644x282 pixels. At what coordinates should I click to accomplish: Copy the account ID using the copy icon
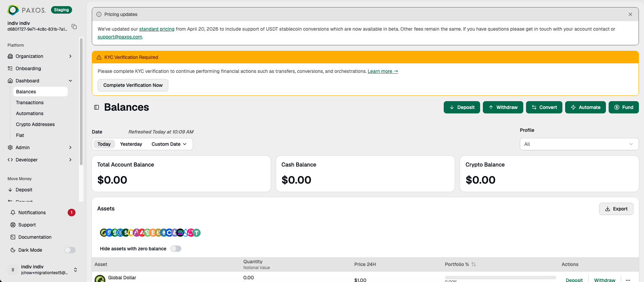pyautogui.click(x=74, y=26)
